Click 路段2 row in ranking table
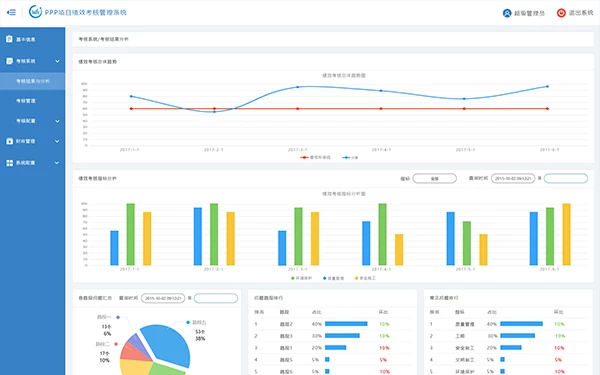 pos(332,324)
